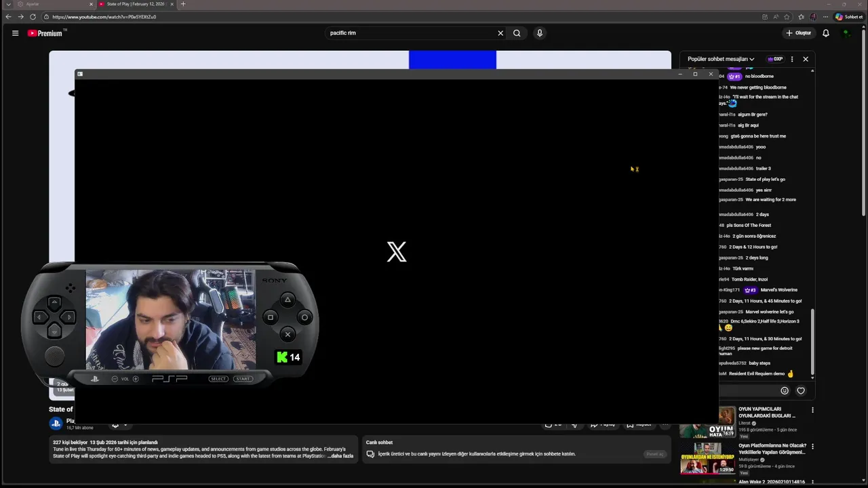
Task: Click the 'Oluştur' create button
Action: pos(798,33)
